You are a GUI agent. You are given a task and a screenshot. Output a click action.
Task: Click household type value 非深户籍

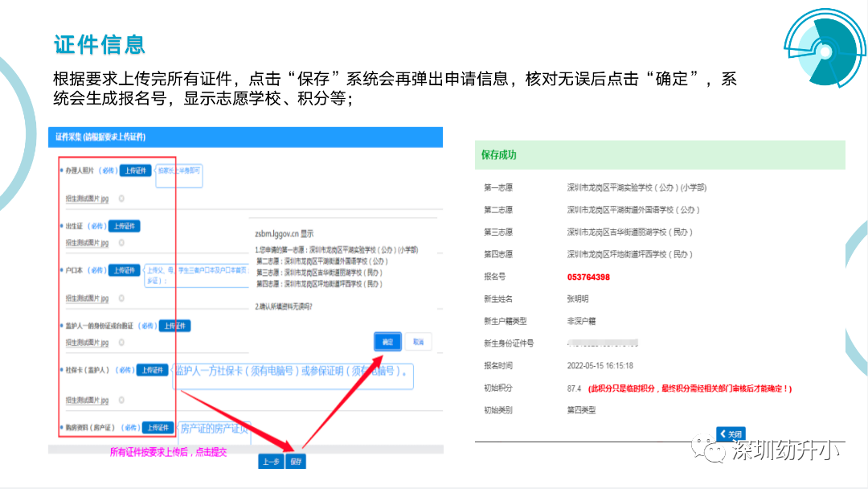tap(581, 321)
